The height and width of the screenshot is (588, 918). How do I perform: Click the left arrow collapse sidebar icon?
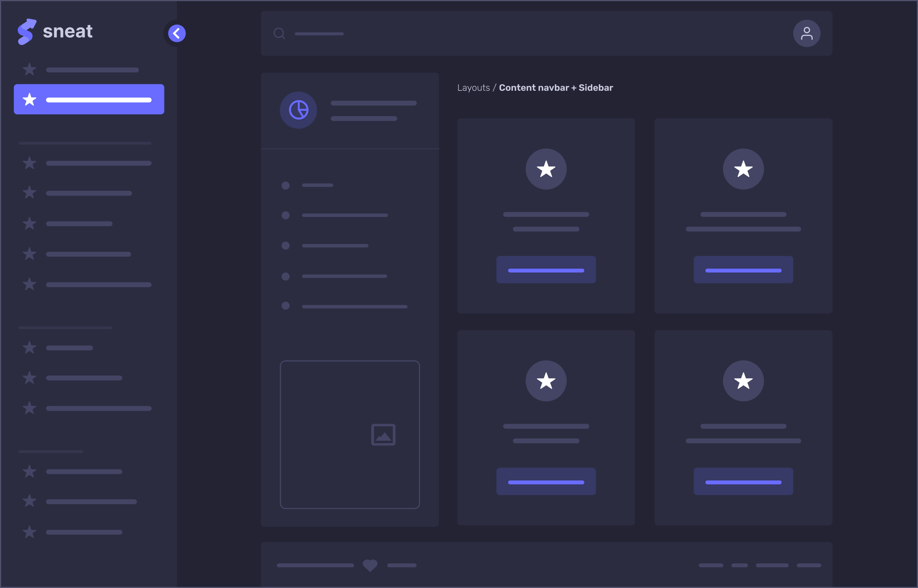point(177,34)
